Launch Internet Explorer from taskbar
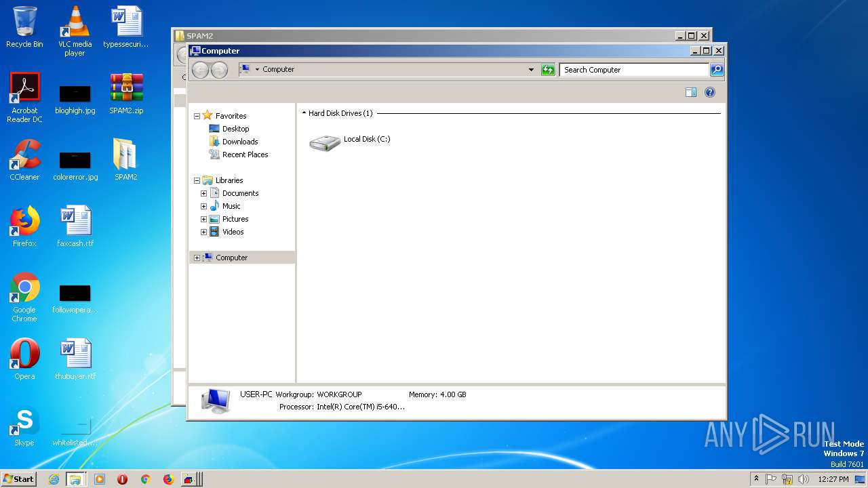 coord(54,479)
